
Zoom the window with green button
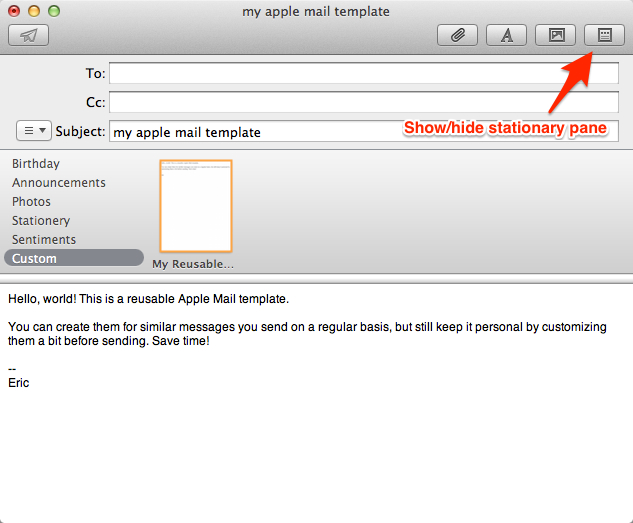(54, 11)
